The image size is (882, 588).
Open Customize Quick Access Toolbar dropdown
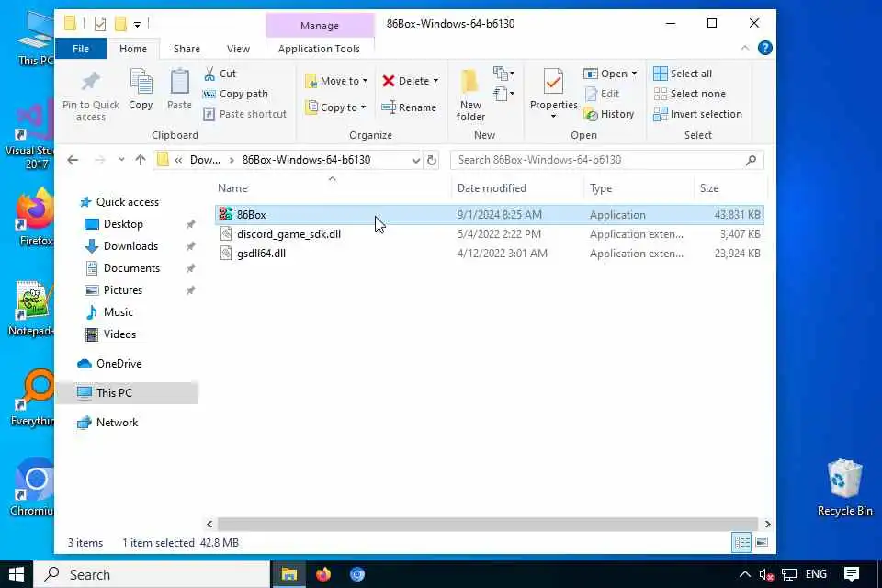[137, 24]
